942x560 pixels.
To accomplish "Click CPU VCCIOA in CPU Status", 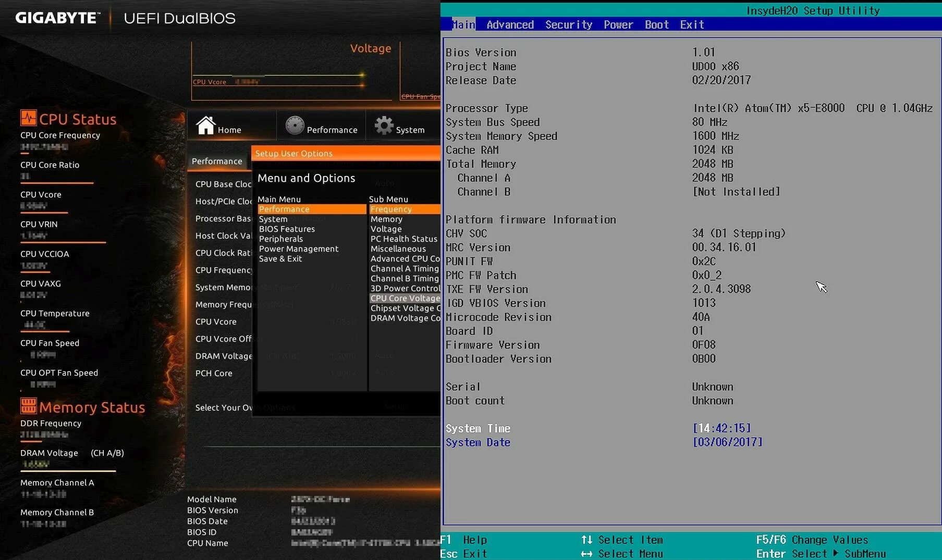I will 44,254.
